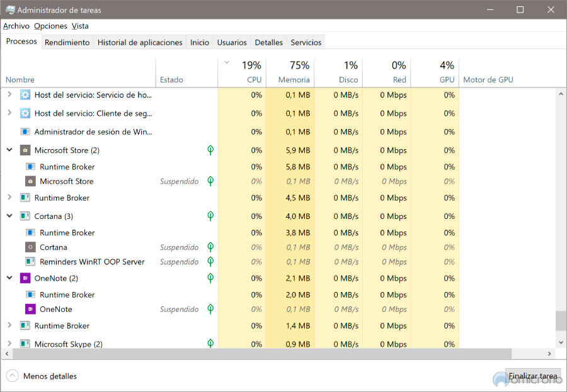Click the vertical scrollbar down arrow
The height and width of the screenshot is (392, 567).
[561, 342]
